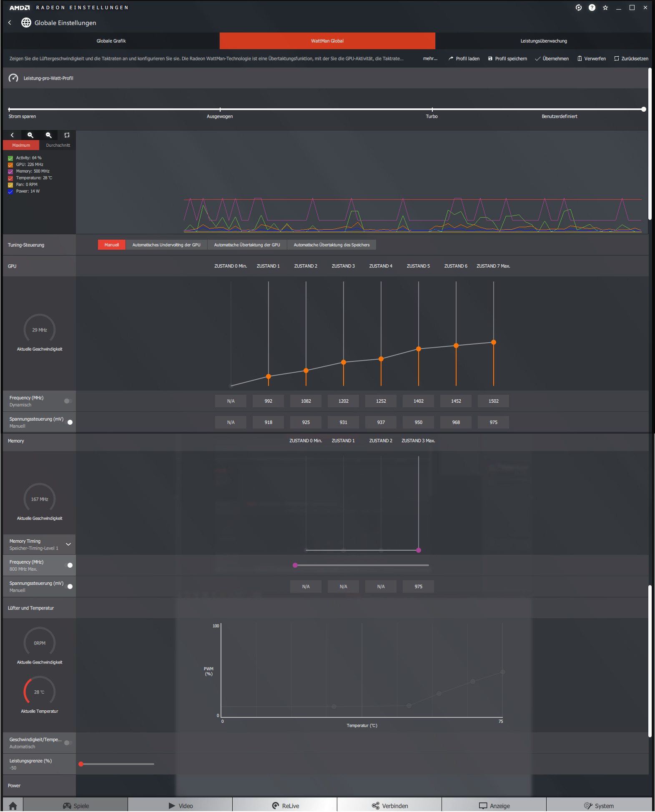Viewport: 655px width, 812px height.
Task: Go to the Home icon in bottom bar
Action: pyautogui.click(x=13, y=806)
